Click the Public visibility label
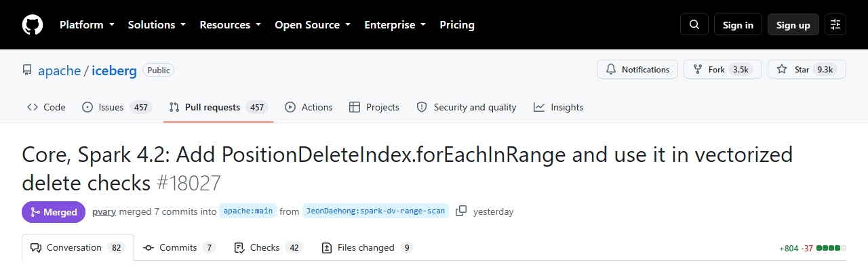The width and height of the screenshot is (868, 271). 159,70
